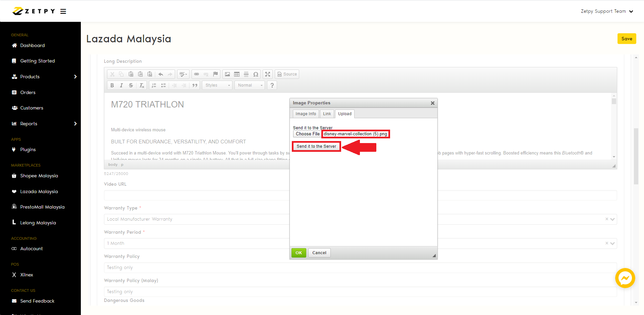Clear the Warranty Period selection
This screenshot has height=315, width=644.
point(606,243)
